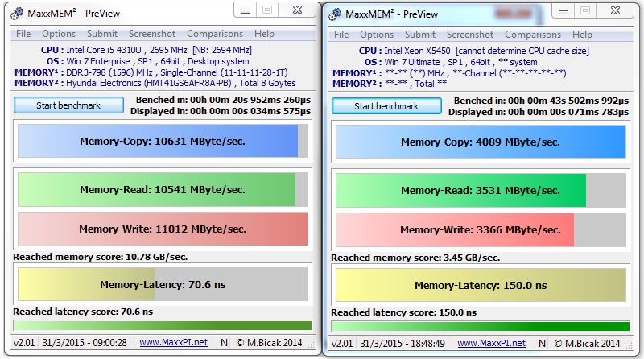This screenshot has height=359, width=644.
Task: Click 'Intel Core i5 4310U' CPU text
Action: [x=104, y=50]
